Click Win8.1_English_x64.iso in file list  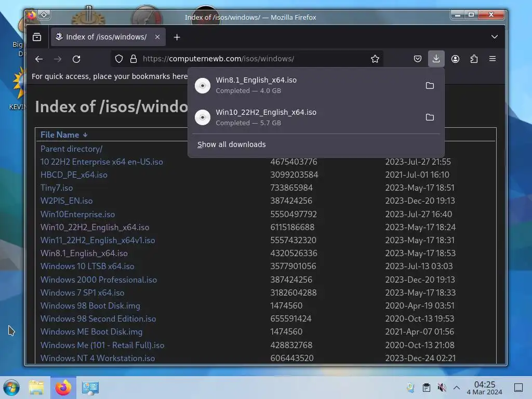[84, 253]
